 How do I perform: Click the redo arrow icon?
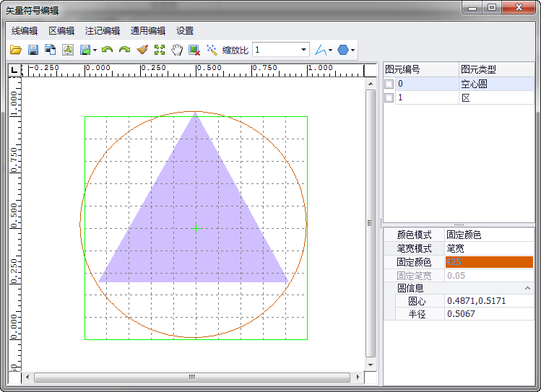click(124, 50)
